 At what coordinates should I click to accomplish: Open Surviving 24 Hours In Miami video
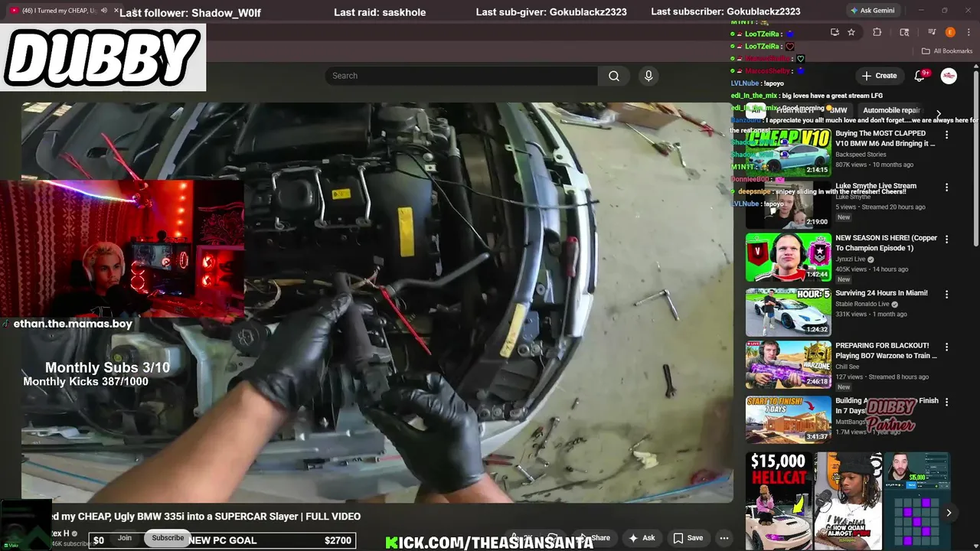[x=881, y=293]
